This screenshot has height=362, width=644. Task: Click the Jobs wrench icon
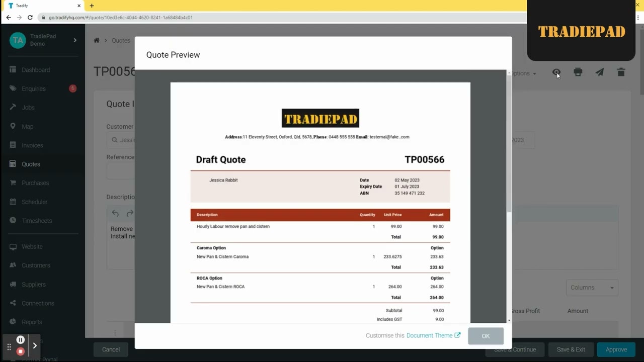(13, 107)
